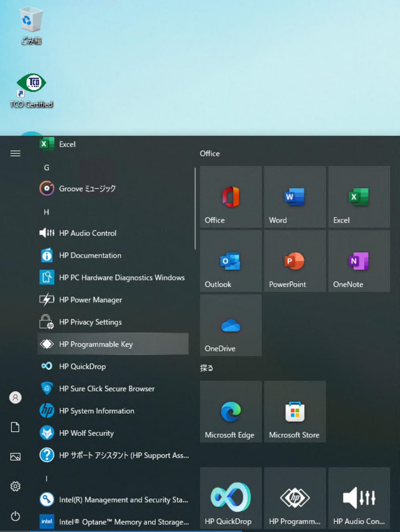Open HP System Information

(x=113, y=411)
